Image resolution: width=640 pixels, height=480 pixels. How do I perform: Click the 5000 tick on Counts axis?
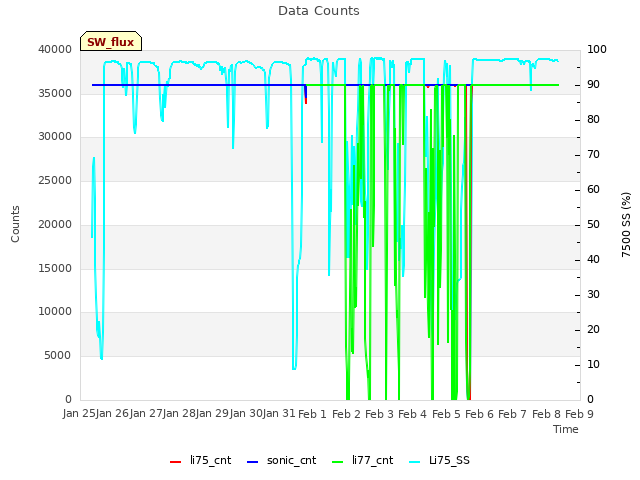[x=58, y=356]
